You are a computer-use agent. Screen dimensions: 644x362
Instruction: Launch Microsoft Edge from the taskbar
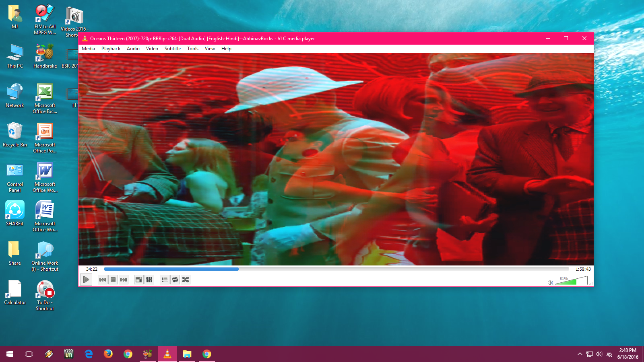click(89, 354)
